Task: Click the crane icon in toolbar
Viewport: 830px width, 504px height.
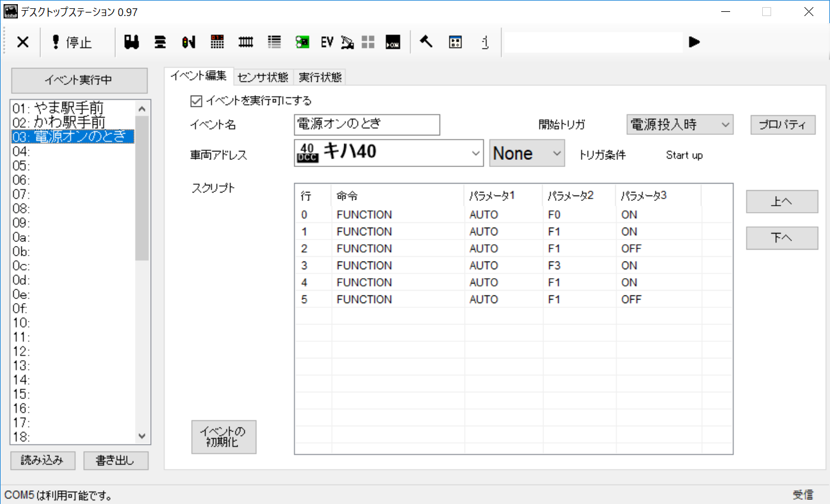Action: tap(348, 42)
